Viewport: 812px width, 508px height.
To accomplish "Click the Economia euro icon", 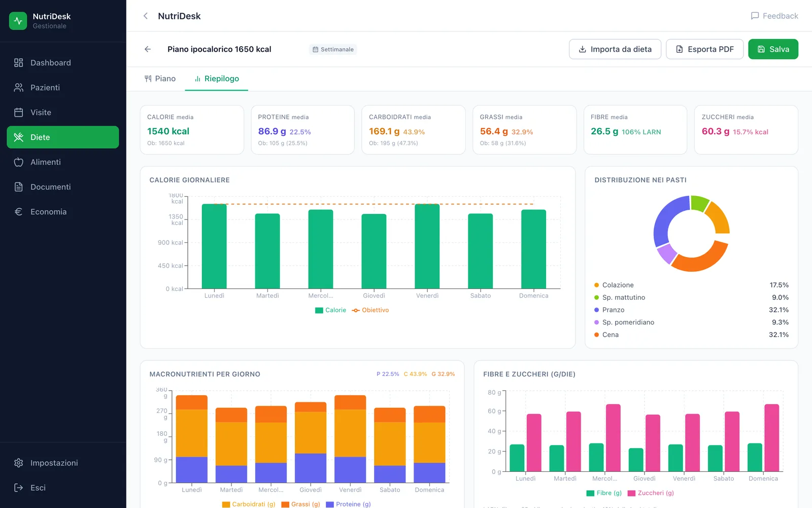I will point(19,212).
